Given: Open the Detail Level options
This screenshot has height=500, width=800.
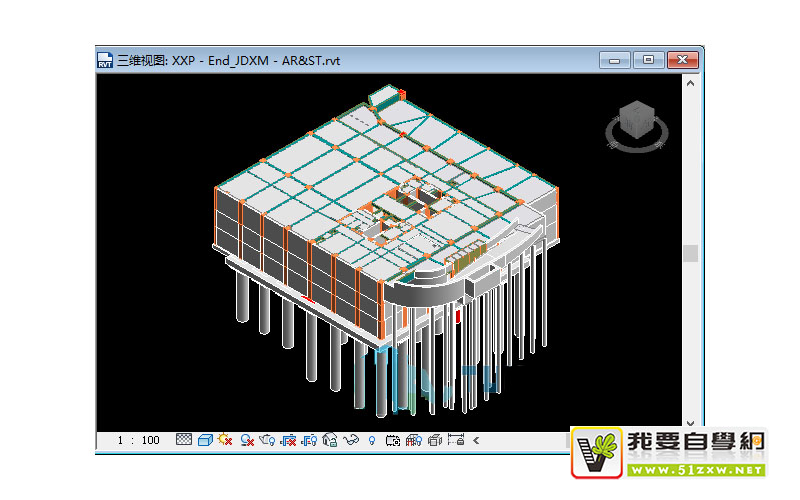Looking at the screenshot, I should [x=184, y=440].
